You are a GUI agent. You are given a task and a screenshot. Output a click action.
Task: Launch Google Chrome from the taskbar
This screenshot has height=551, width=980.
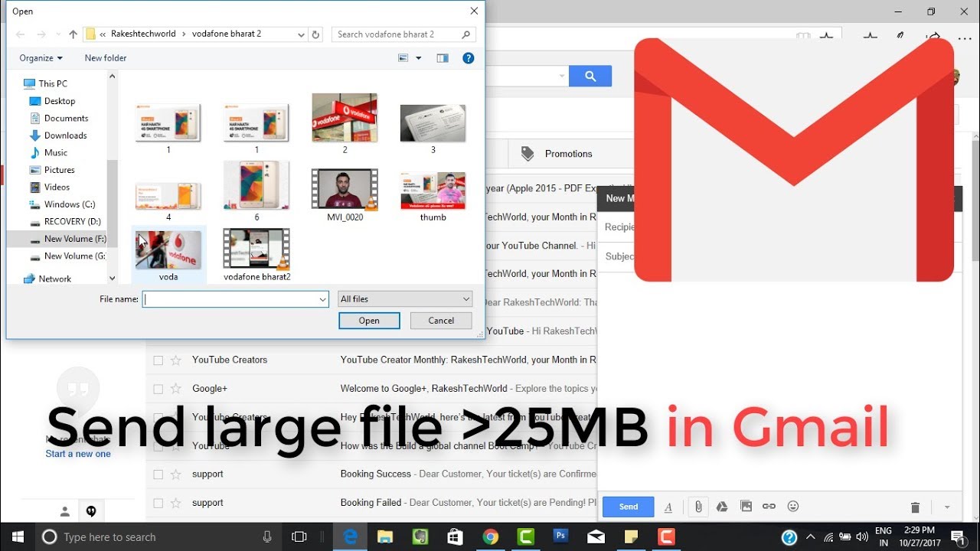tap(491, 537)
